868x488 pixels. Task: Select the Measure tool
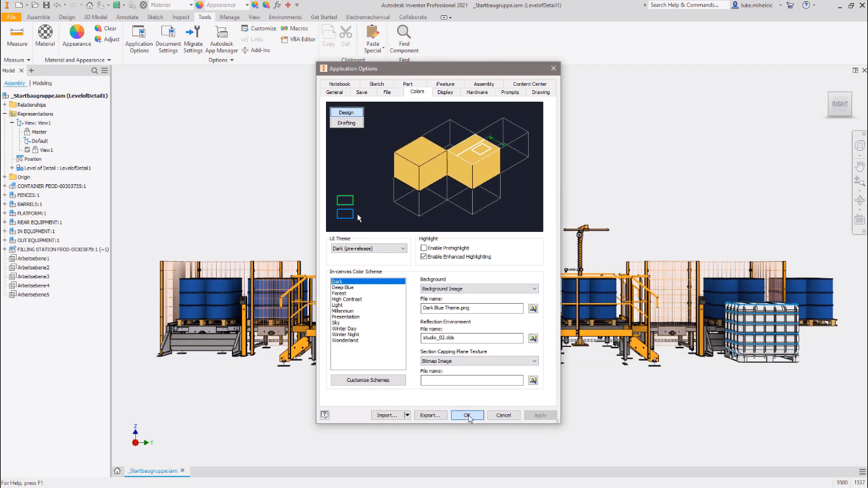pos(17,36)
